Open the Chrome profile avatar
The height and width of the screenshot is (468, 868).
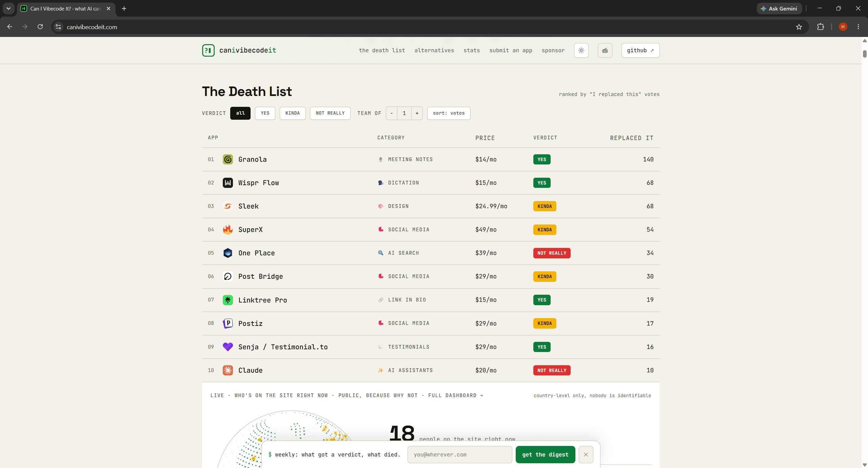coord(843,27)
